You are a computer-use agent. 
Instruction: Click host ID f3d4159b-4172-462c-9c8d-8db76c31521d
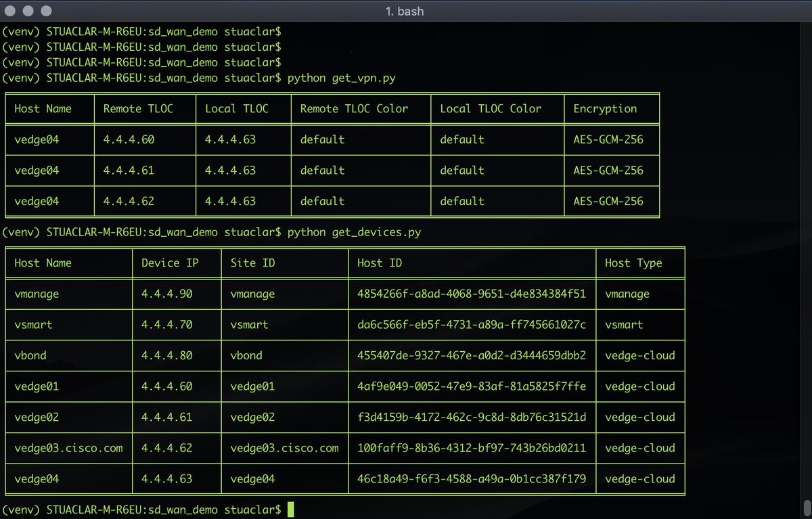[471, 417]
